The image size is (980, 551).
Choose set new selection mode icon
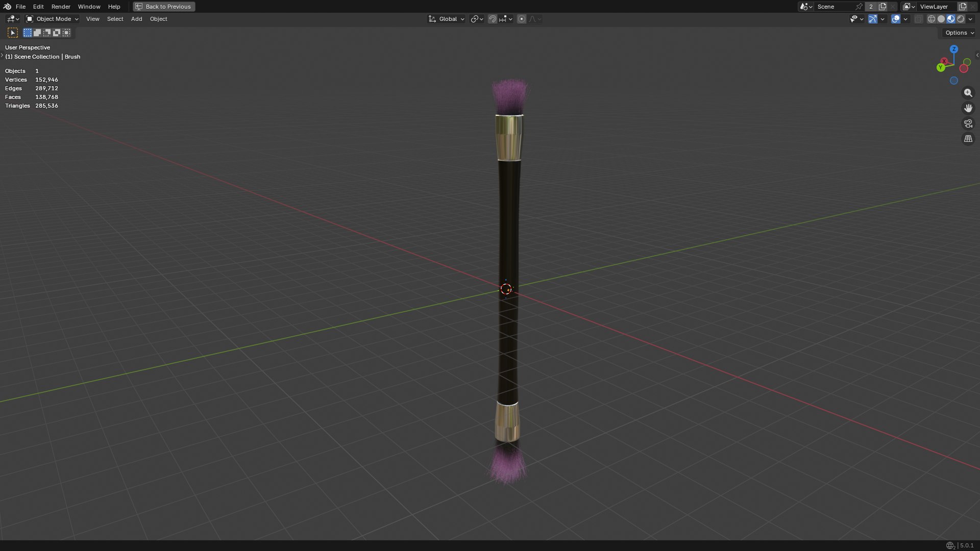[28, 33]
